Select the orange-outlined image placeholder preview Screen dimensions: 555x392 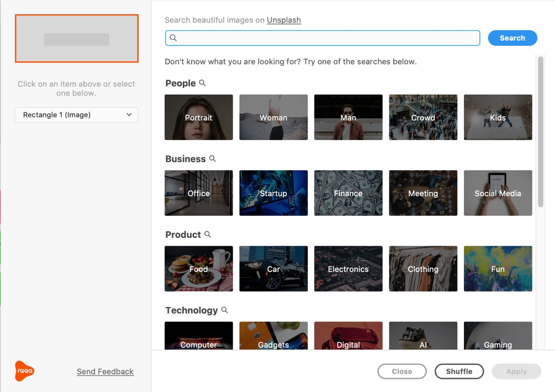[77, 38]
